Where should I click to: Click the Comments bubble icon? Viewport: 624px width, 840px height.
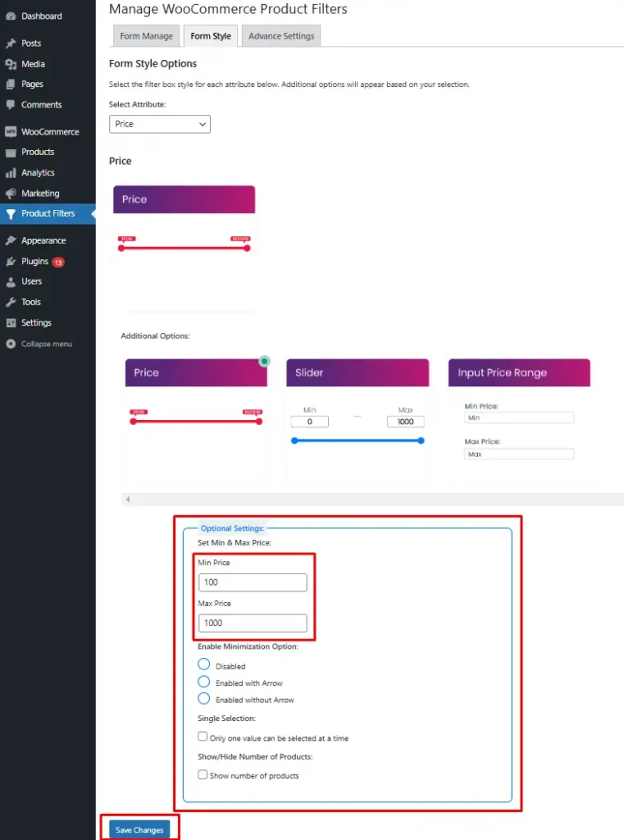coord(11,105)
